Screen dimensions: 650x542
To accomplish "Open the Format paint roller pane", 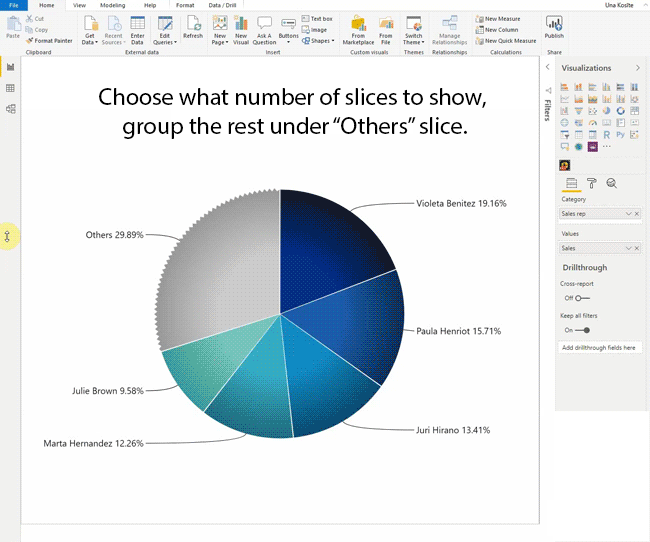I will [x=592, y=183].
